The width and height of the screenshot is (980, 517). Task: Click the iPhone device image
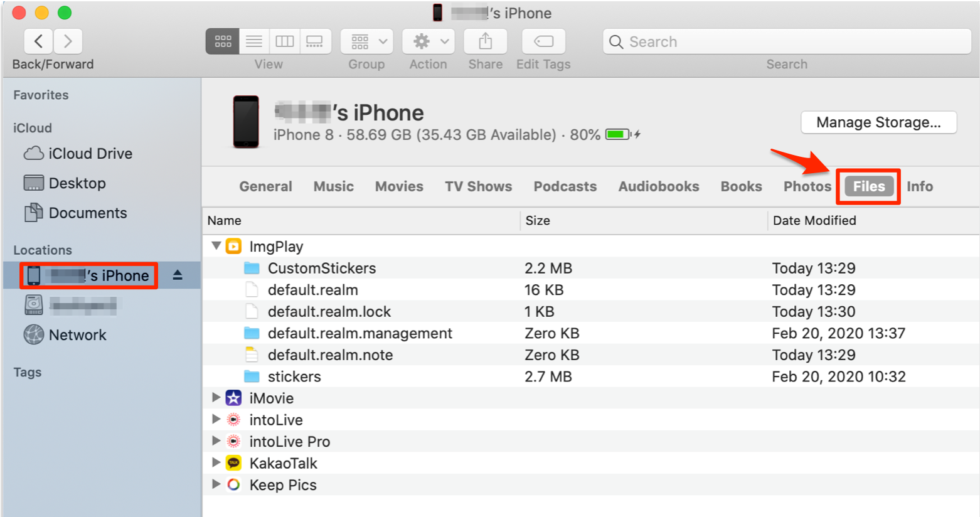coord(246,122)
